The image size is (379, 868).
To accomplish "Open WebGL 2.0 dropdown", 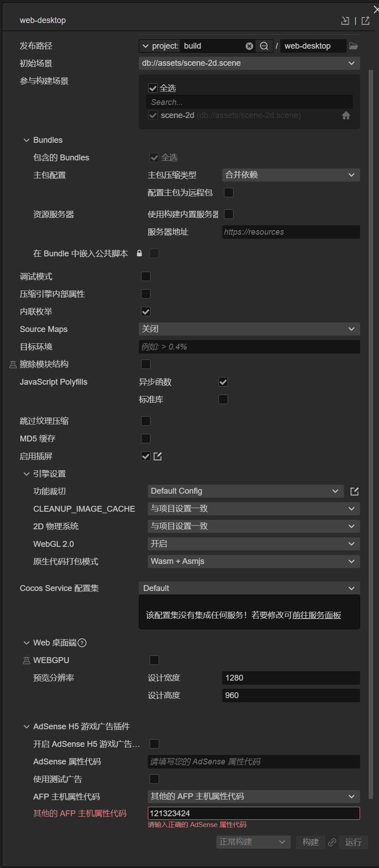I will (x=254, y=544).
